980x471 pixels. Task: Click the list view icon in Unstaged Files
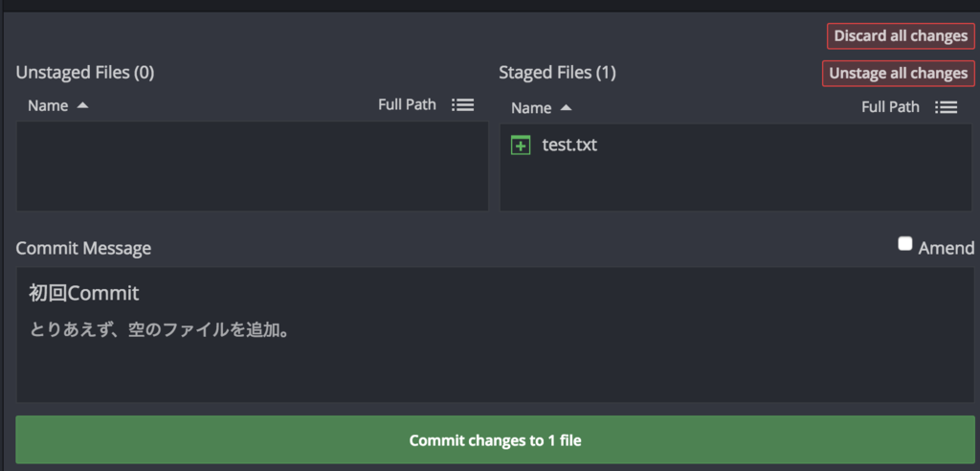[x=462, y=104]
